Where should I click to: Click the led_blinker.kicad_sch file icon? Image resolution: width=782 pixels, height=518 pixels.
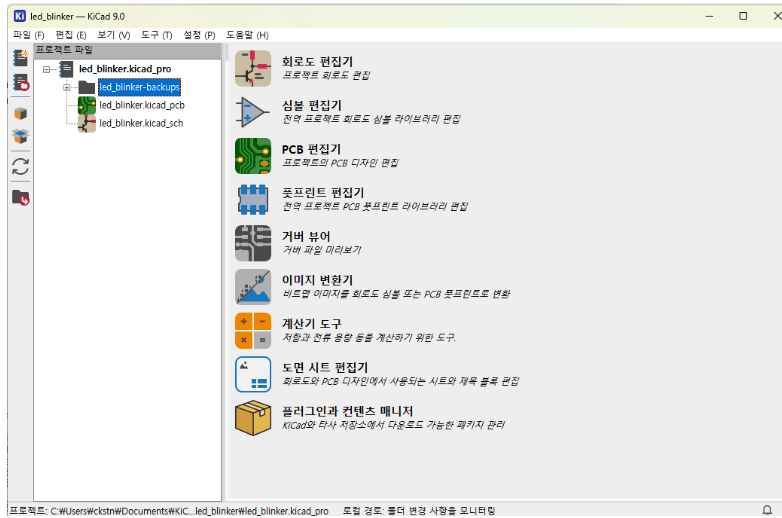87,123
